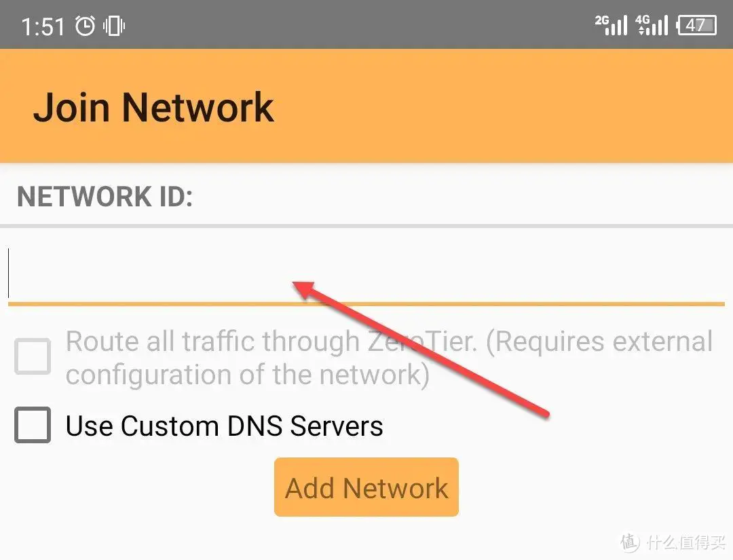The image size is (733, 560).
Task: Tap the battery level indicator showing 47
Action: point(696,25)
